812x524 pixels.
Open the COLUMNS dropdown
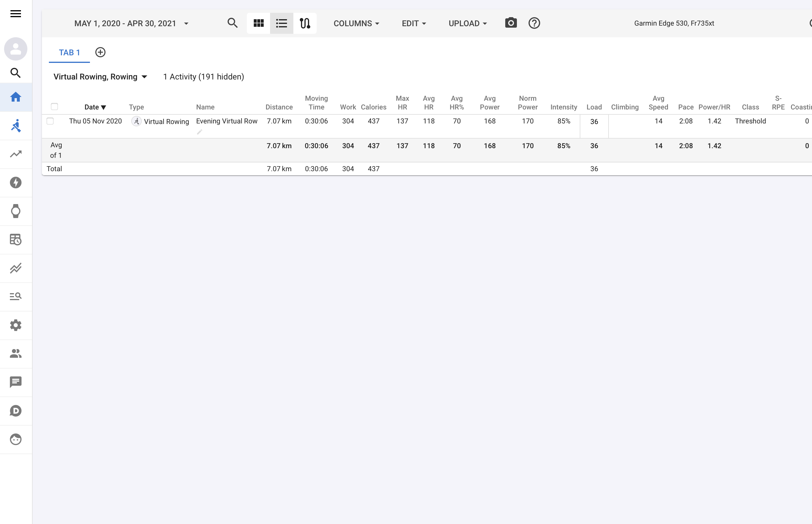356,24
